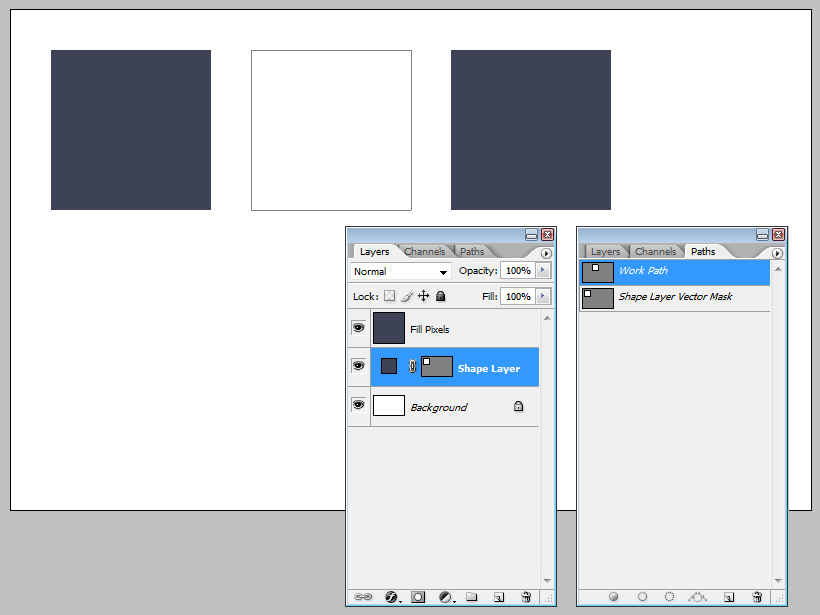
Task: Toggle Lock image pixels brush icon
Action: [x=407, y=296]
